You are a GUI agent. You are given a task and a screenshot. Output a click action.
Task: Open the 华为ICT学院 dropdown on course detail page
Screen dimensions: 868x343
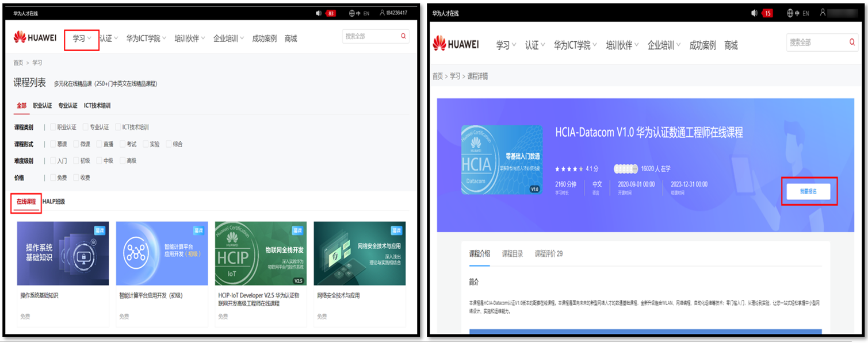pyautogui.click(x=575, y=45)
